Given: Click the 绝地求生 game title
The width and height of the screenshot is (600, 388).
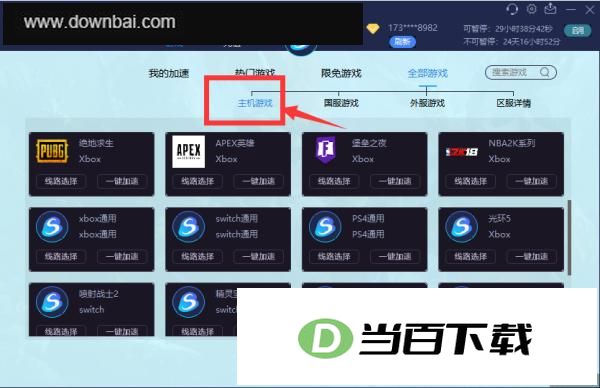Looking at the screenshot, I should [96, 143].
